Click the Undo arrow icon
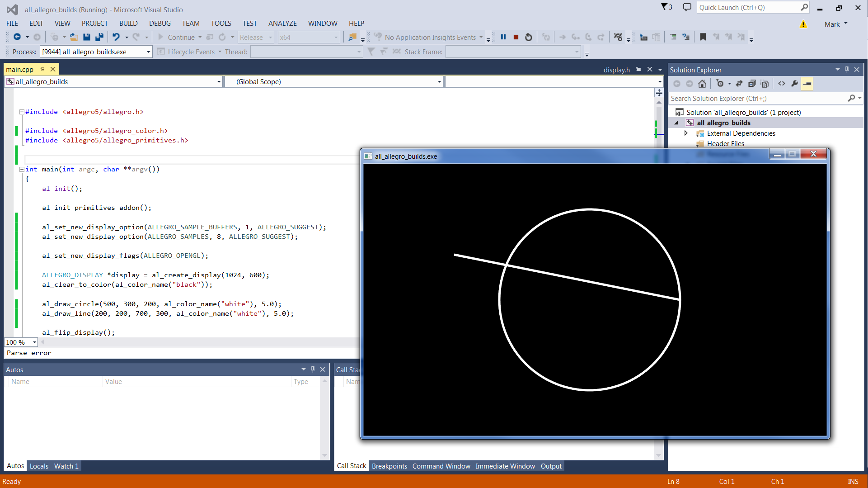Screen dimensions: 868x488 click(x=116, y=37)
